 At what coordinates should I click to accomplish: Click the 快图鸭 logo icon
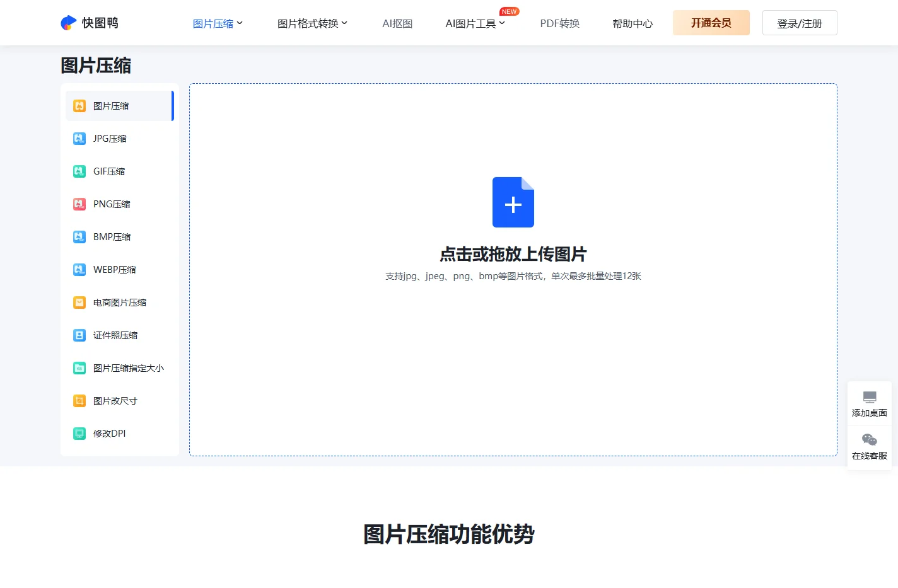[68, 23]
